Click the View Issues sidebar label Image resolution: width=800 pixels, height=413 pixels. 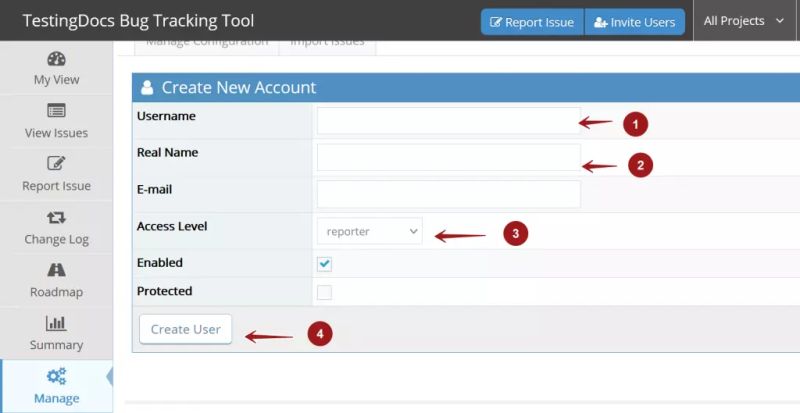pyautogui.click(x=56, y=133)
